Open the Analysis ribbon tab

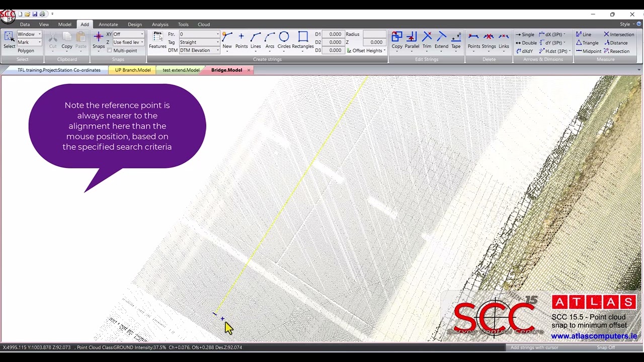pos(160,24)
